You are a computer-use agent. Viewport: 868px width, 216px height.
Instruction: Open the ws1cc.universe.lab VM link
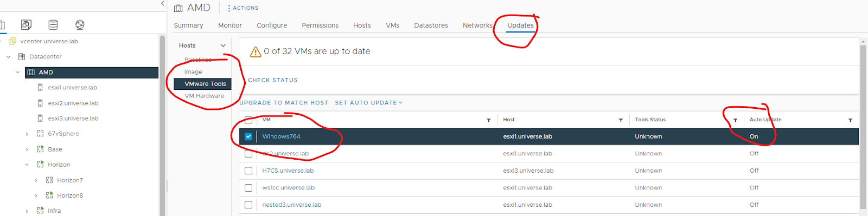tap(289, 188)
